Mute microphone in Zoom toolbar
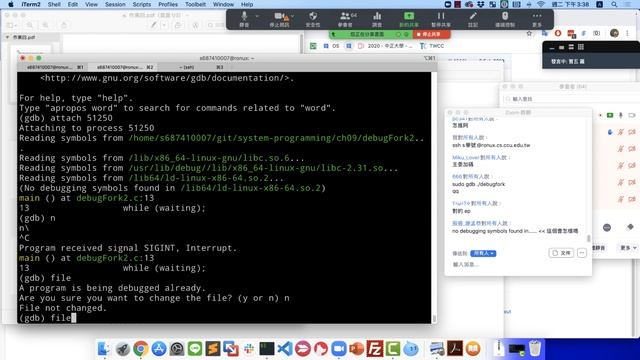640x360 pixels. coord(244,19)
